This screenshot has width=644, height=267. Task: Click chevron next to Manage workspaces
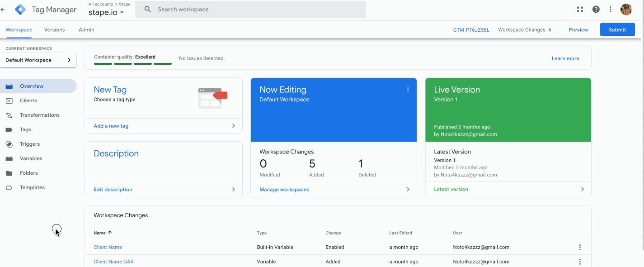(x=408, y=189)
